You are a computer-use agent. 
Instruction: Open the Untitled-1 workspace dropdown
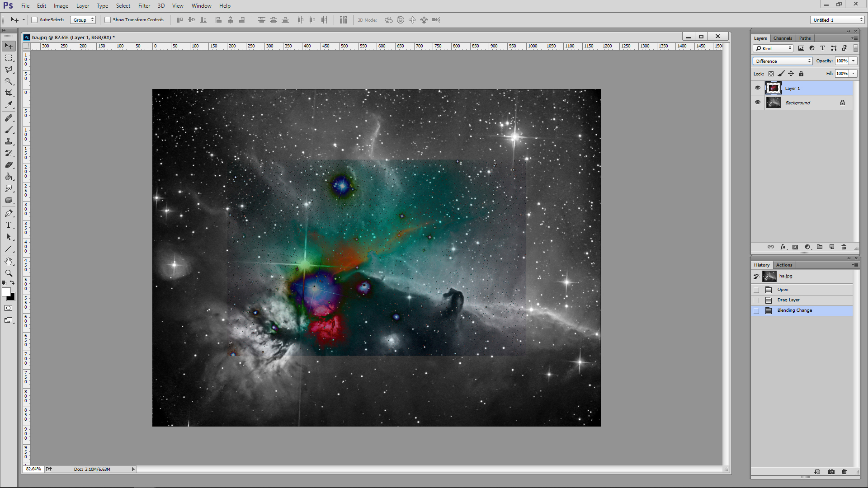[837, 20]
